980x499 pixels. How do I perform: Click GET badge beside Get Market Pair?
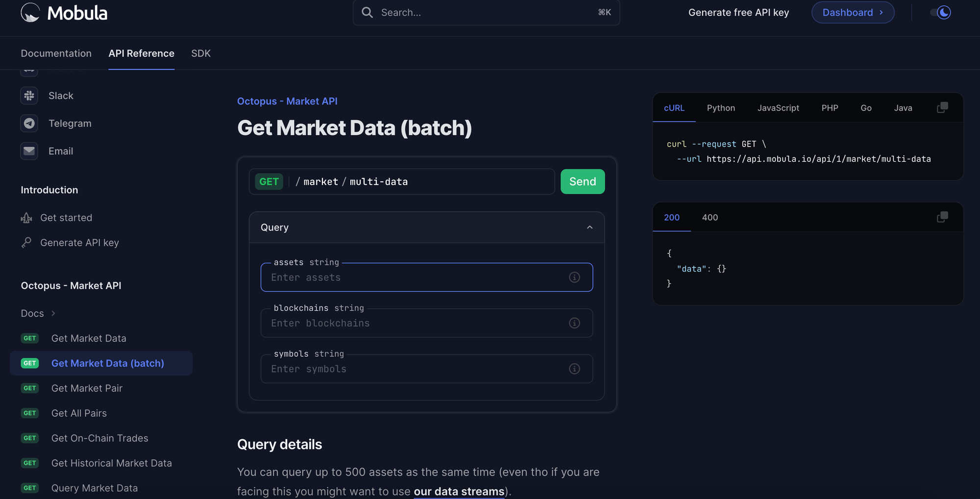pyautogui.click(x=30, y=388)
